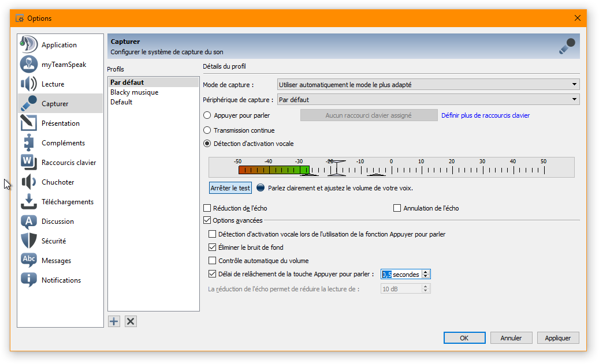Click the Raccourcis clavier icon

pyautogui.click(x=29, y=163)
